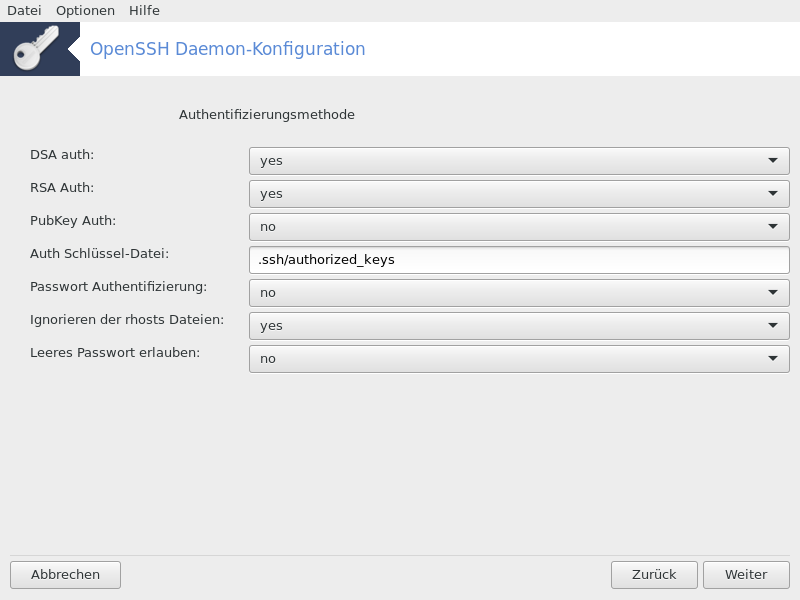Click the arrow on Passwort Authentifizierung dropdown
Screen dimensions: 800x600
pos(773,293)
